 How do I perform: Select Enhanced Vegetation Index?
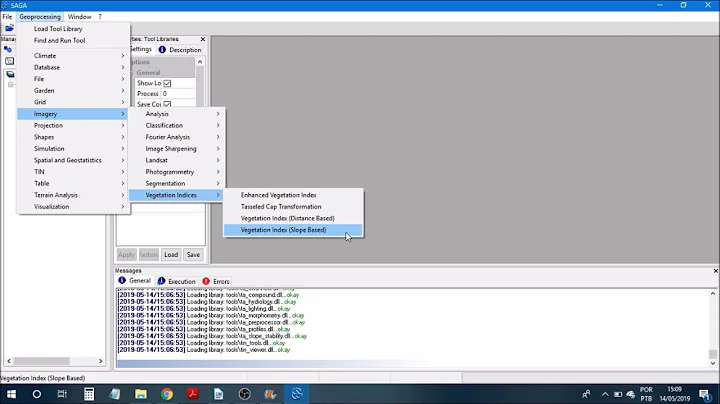(x=293, y=195)
